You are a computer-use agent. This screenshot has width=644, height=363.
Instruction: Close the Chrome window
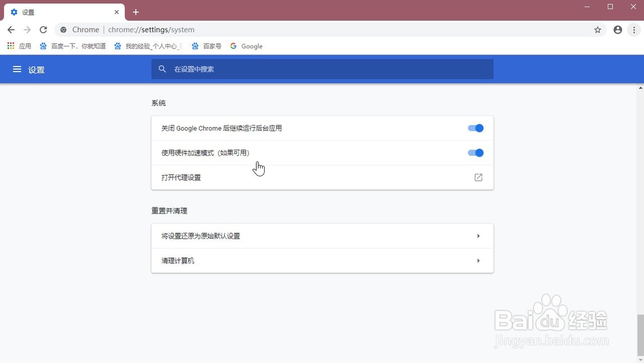coord(633,6)
